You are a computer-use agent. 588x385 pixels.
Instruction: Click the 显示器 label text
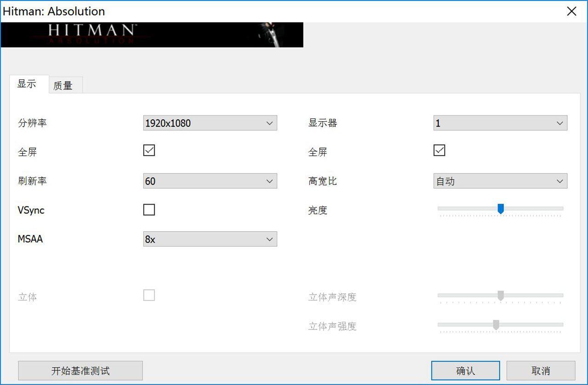322,123
